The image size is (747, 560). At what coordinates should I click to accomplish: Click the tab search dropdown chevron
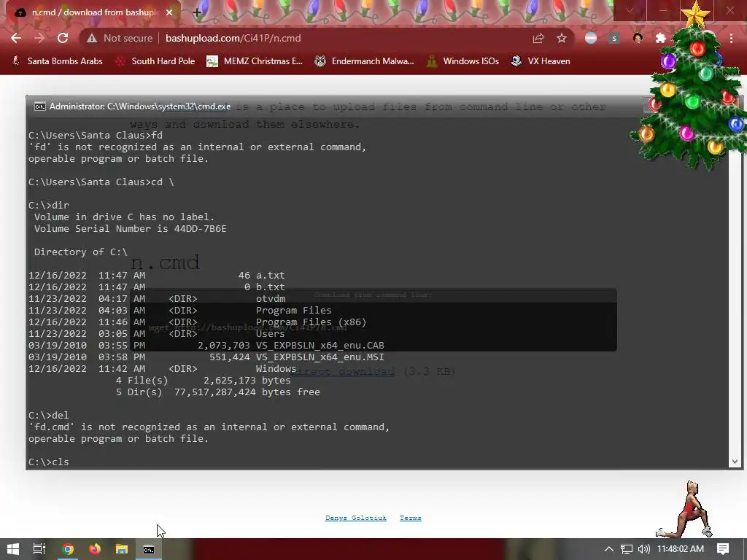coord(630,10)
